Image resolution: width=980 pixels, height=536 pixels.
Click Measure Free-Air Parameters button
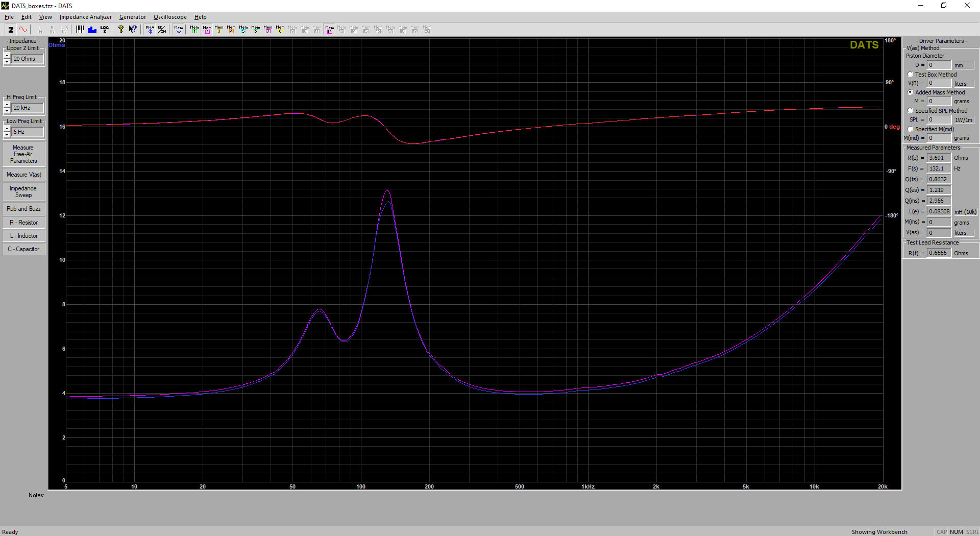tap(23, 154)
